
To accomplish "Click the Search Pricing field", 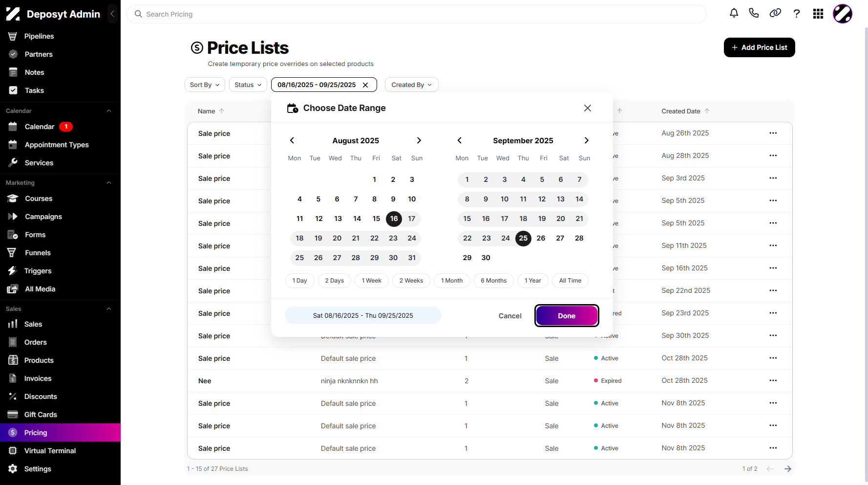I will click(x=417, y=14).
